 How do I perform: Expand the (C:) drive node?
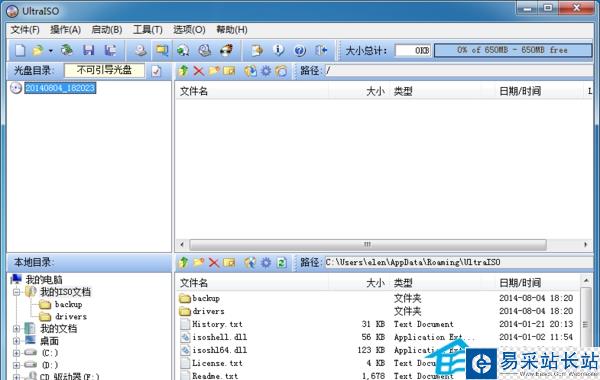point(16,353)
